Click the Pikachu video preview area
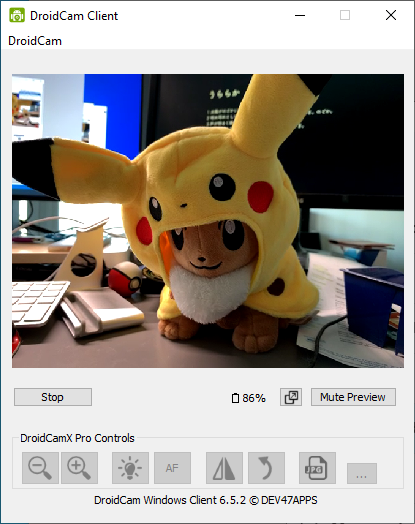This screenshot has width=415, height=524. click(x=208, y=221)
